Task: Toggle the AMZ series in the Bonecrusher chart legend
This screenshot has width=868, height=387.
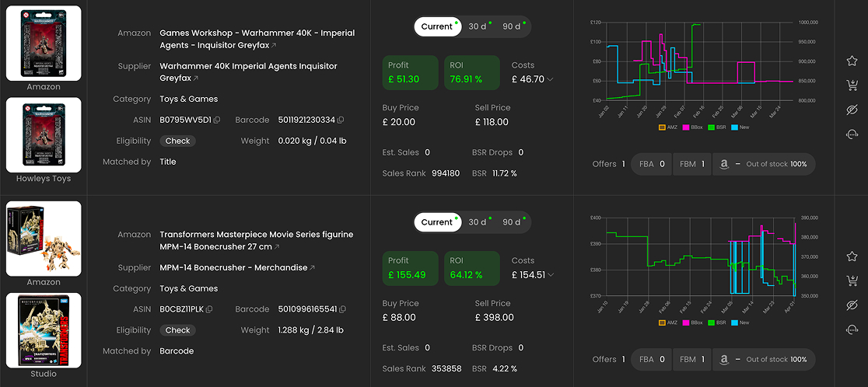Action: pos(669,322)
